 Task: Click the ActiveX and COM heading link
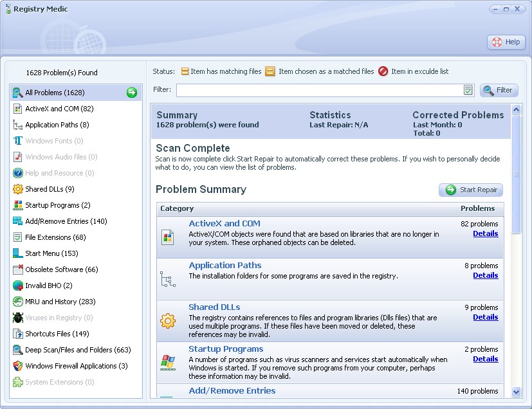point(225,224)
